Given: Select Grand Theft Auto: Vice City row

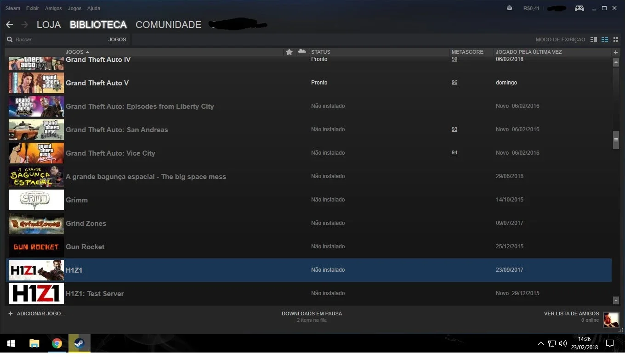Looking at the screenshot, I should (309, 153).
